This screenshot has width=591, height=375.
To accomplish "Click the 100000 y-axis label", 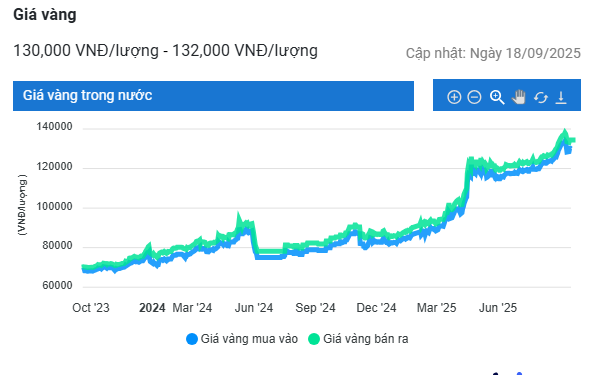I will pos(54,207).
